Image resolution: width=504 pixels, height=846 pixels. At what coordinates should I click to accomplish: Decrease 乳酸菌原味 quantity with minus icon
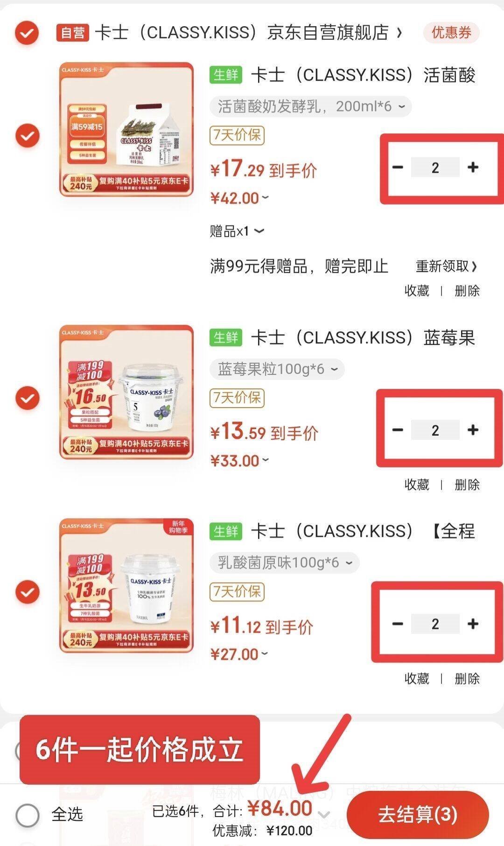[x=398, y=623]
